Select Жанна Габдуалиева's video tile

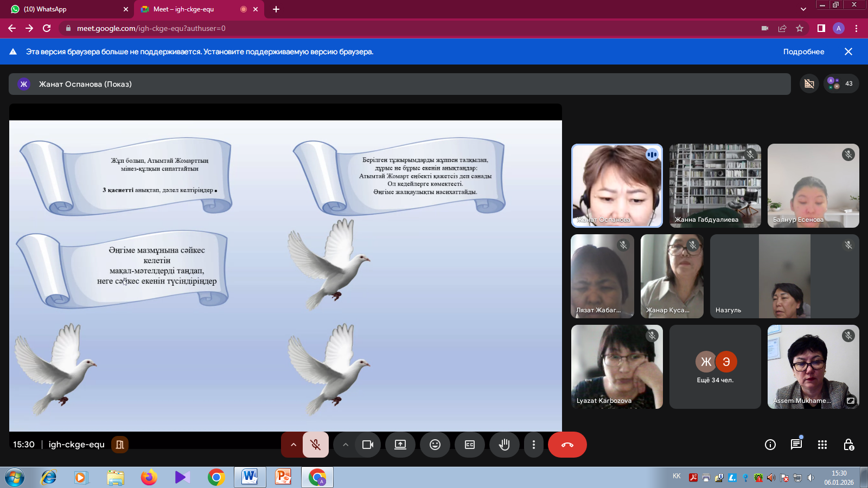[715, 185]
